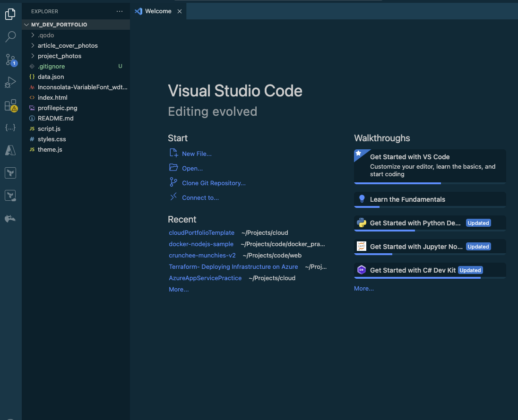Viewport: 518px width, 420px height.
Task: Open Get Started with VS Code walkthrough
Action: pos(430,167)
